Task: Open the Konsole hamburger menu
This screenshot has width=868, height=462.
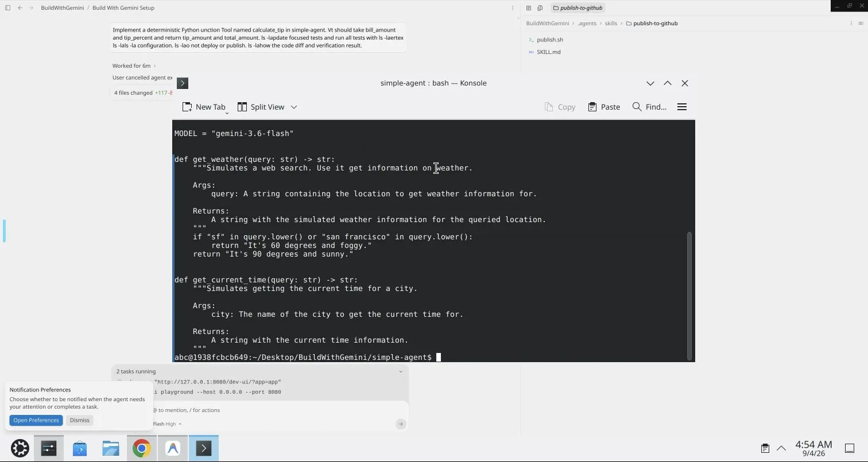Action: [x=682, y=107]
